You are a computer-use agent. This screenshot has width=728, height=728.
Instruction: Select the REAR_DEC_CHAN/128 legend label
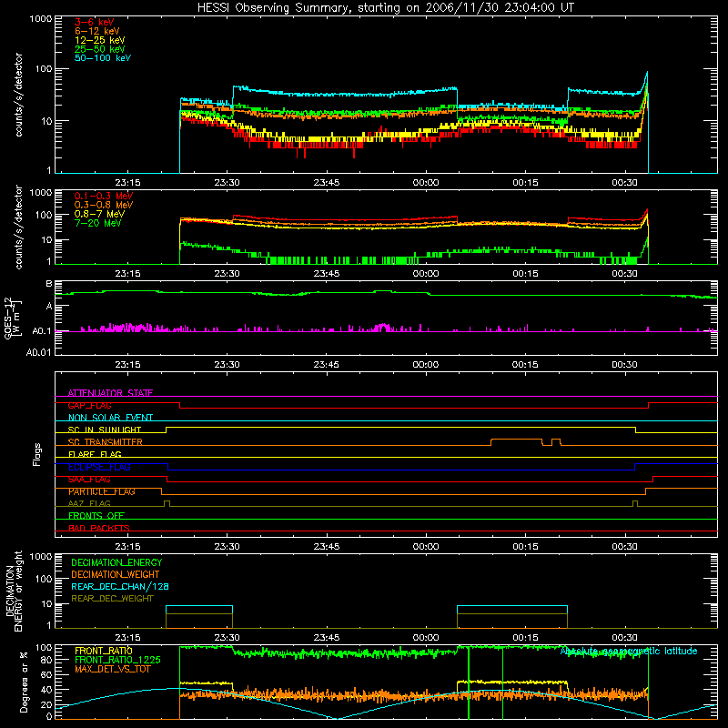[120, 586]
